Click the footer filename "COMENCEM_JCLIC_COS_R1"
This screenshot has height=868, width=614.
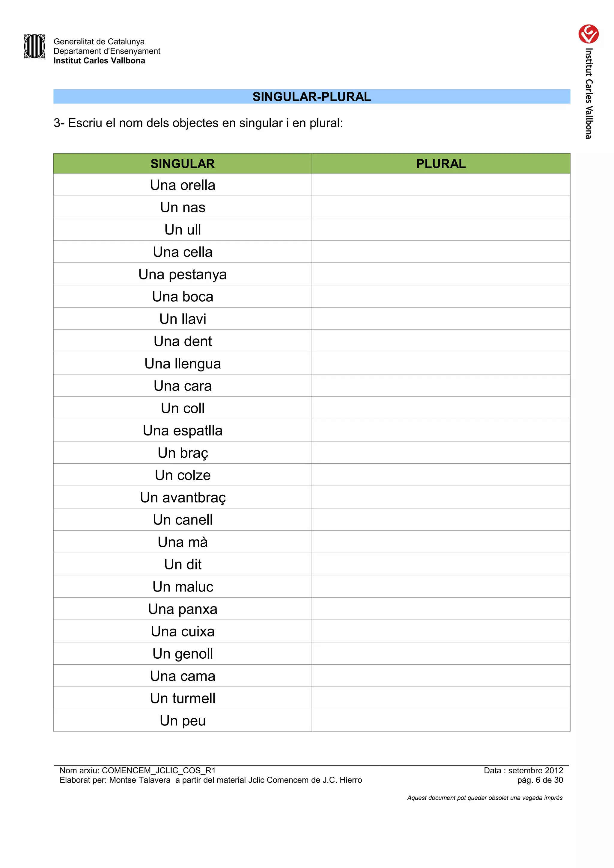click(x=159, y=770)
